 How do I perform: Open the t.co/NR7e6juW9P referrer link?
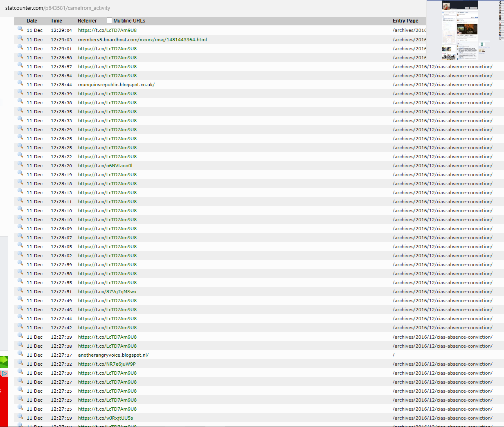[107, 364]
